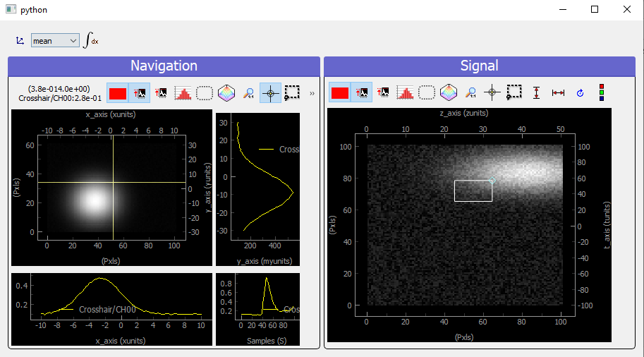Expand Navigation toolbar overflow chevron
644x357 pixels.
312,93
